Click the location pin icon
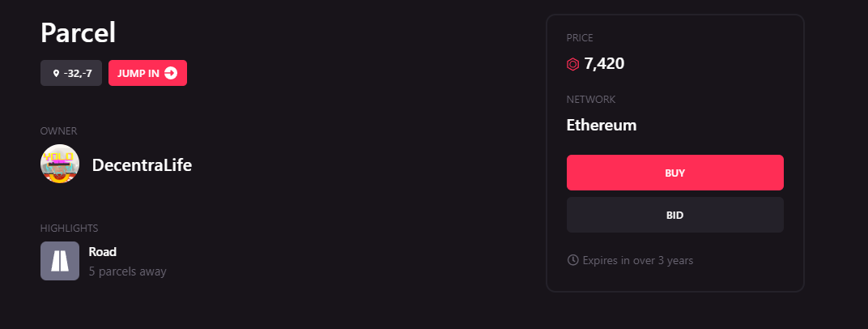The height and width of the screenshot is (329, 868). [x=55, y=73]
